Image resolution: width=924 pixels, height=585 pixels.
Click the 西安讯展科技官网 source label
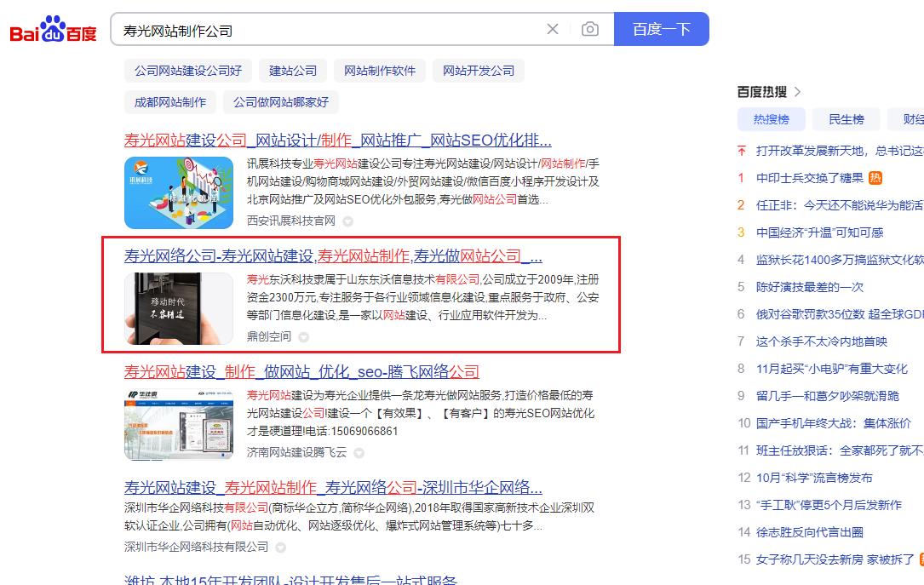click(291, 221)
